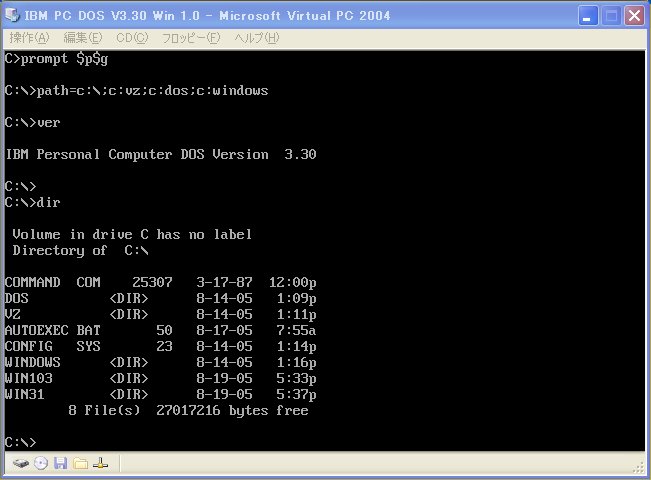The width and height of the screenshot is (651, 480).
Task: Click the '27017216 bytes free' text
Action: coord(232,411)
